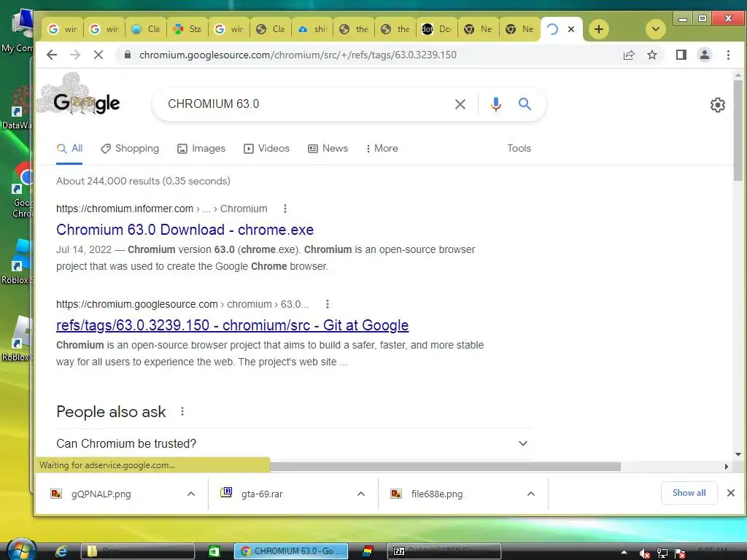The width and height of the screenshot is (747, 560).
Task: Click the chromium.informer.com result URL
Action: tap(161, 209)
